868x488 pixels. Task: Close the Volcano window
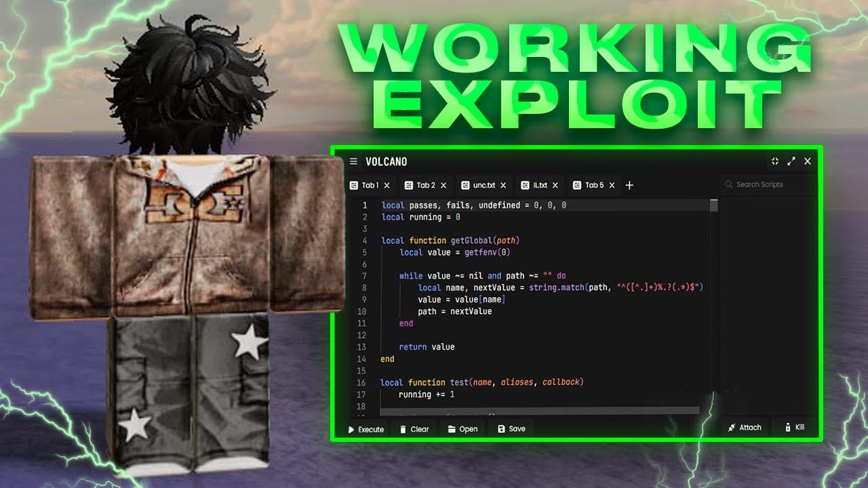[x=807, y=161]
